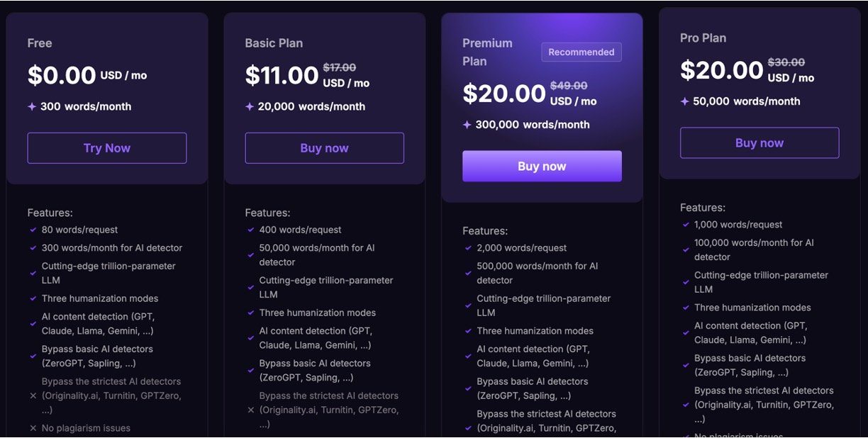Click X icon beside Free plan's strictest detectors feature
Viewport: 868px width, 438px height.
(x=33, y=395)
